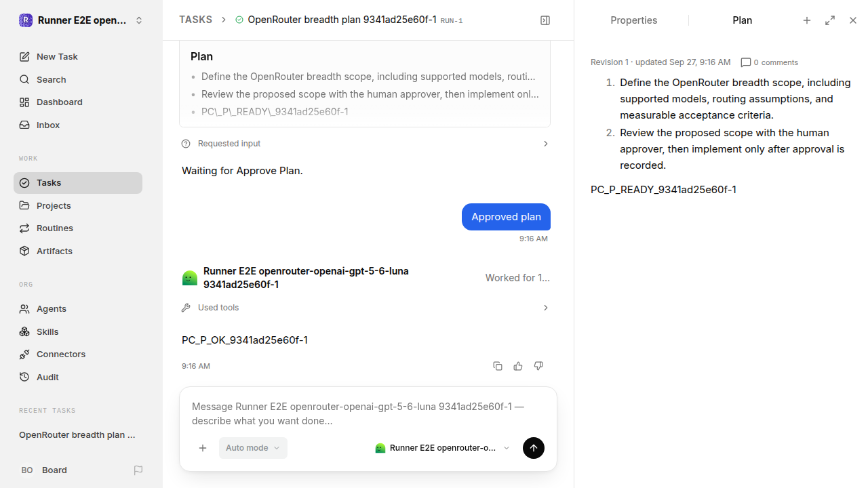
Task: Click the thumbs up icon
Action: (518, 366)
